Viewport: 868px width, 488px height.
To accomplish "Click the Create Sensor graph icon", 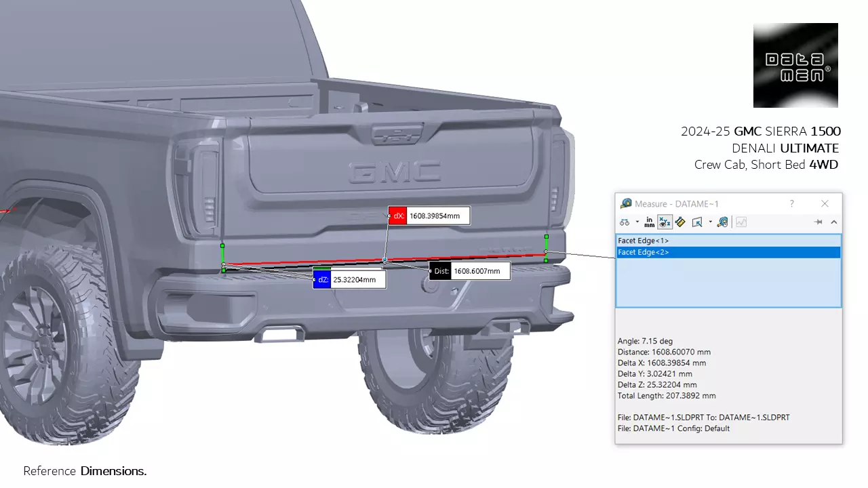I will tap(741, 222).
